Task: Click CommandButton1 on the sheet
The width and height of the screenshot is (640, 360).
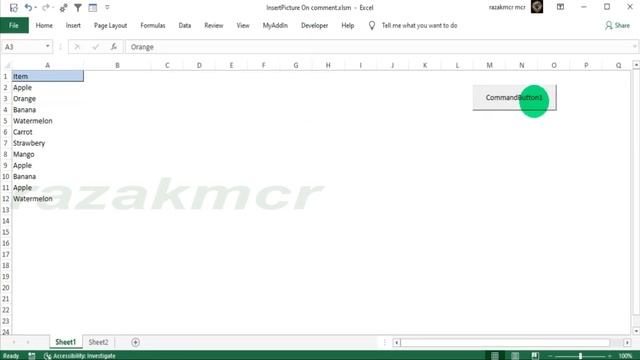Action: [x=514, y=98]
